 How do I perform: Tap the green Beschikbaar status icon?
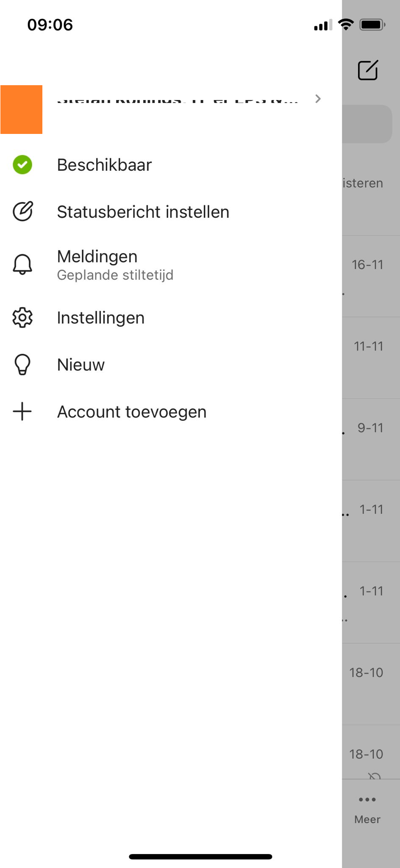coord(22,165)
